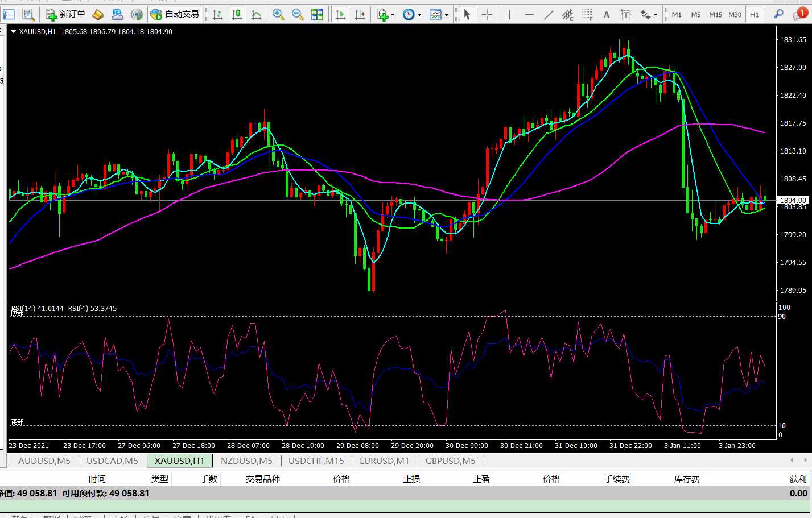
Task: Select the text A tool
Action: [x=607, y=14]
